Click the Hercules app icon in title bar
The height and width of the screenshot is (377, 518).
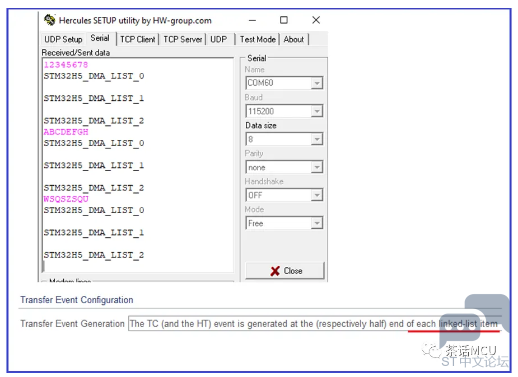(x=50, y=20)
